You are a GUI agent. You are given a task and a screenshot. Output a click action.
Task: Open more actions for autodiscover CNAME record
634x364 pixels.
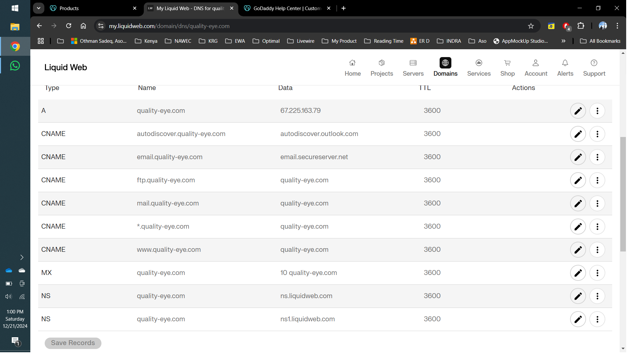point(597,134)
